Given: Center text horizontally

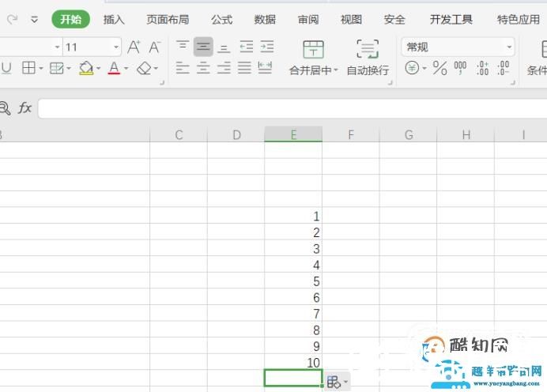Looking at the screenshot, I should (203, 68).
